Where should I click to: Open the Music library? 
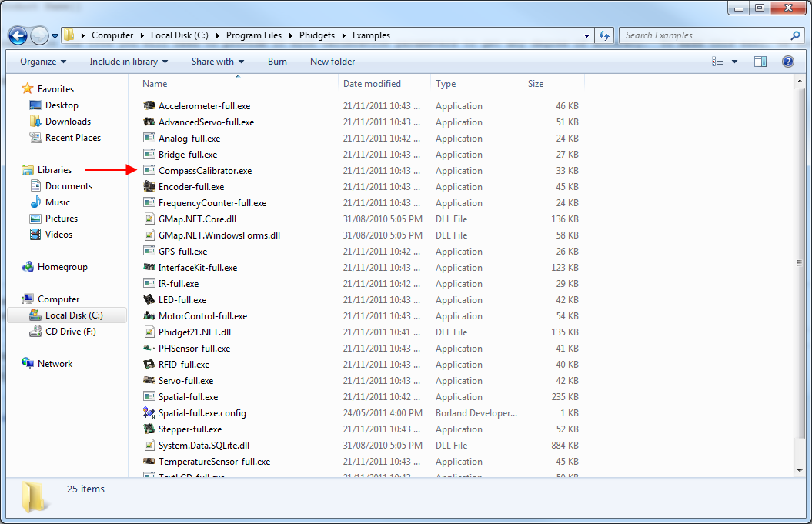(57, 202)
